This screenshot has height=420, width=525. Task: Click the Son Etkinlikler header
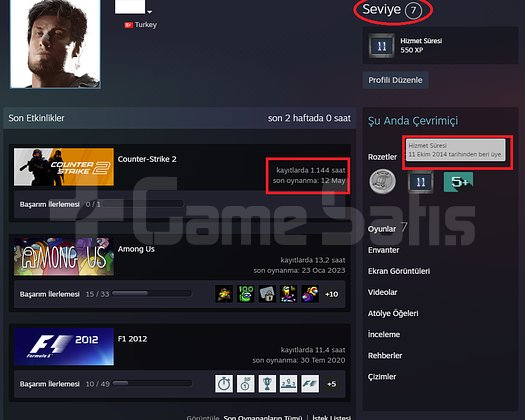click(x=36, y=118)
